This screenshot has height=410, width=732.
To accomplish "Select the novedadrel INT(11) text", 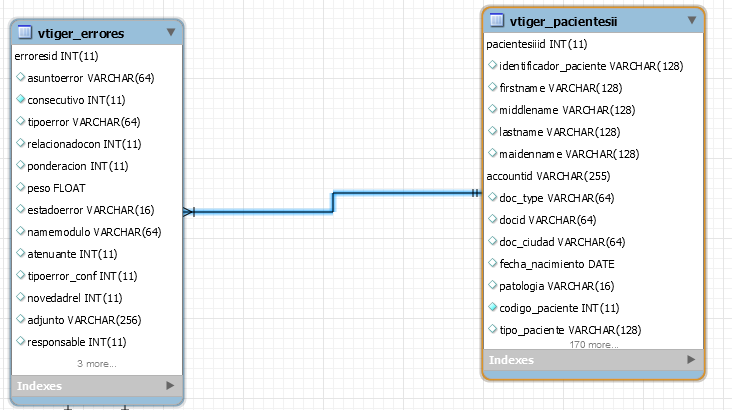I will pyautogui.click(x=75, y=298).
